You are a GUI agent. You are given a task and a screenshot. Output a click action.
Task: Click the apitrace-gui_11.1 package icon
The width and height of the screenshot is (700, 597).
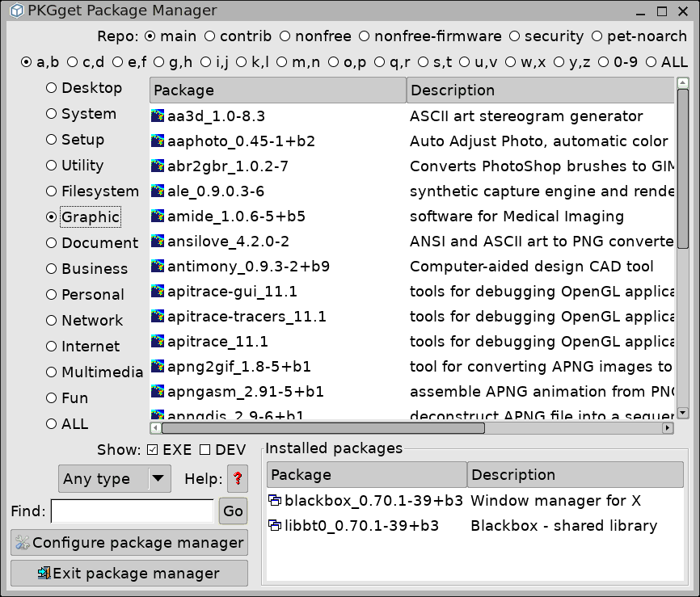158,291
